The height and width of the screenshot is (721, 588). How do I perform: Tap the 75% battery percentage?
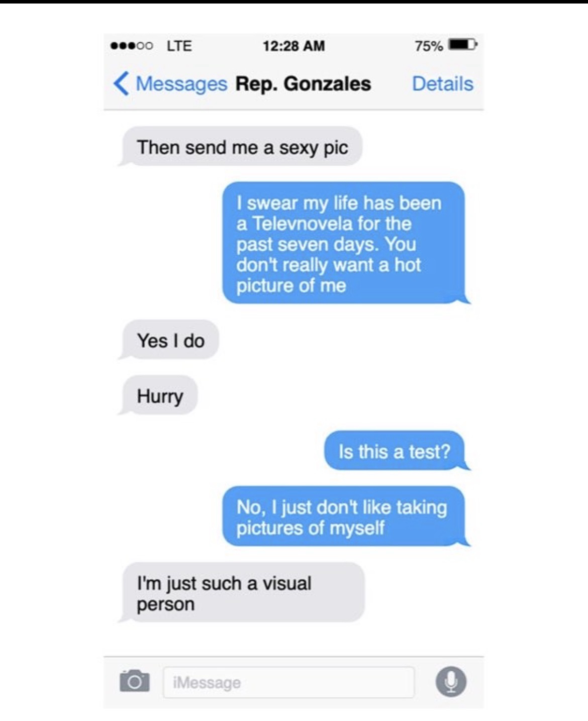point(429,46)
